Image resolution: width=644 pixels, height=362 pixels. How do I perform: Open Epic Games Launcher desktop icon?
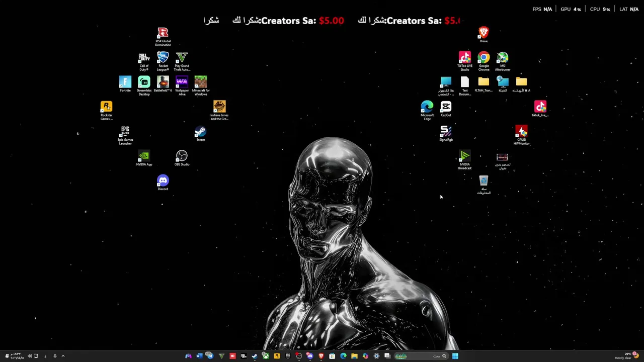(125, 136)
